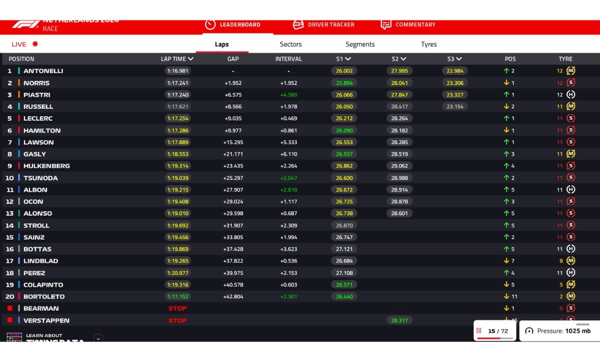Click Antonelli's lap time 1:16.981

click(x=177, y=71)
